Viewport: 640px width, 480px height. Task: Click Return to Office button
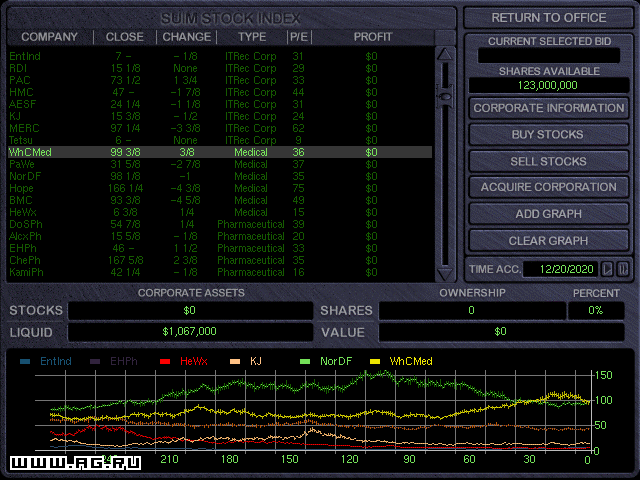[548, 18]
